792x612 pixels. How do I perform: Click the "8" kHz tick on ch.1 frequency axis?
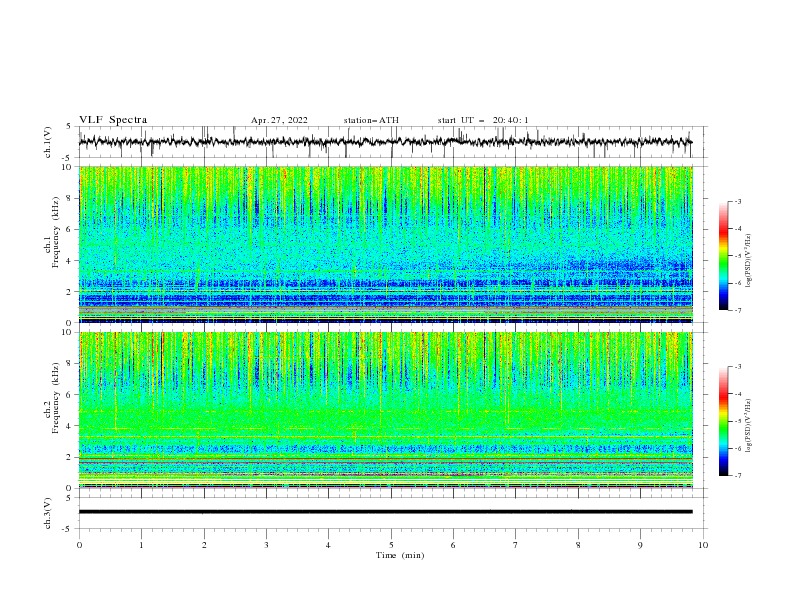coord(71,198)
